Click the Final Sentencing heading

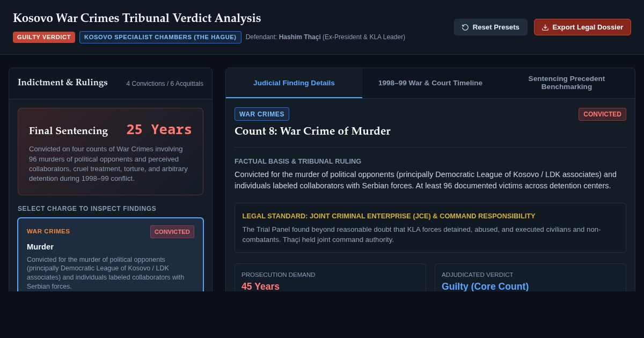(68, 131)
